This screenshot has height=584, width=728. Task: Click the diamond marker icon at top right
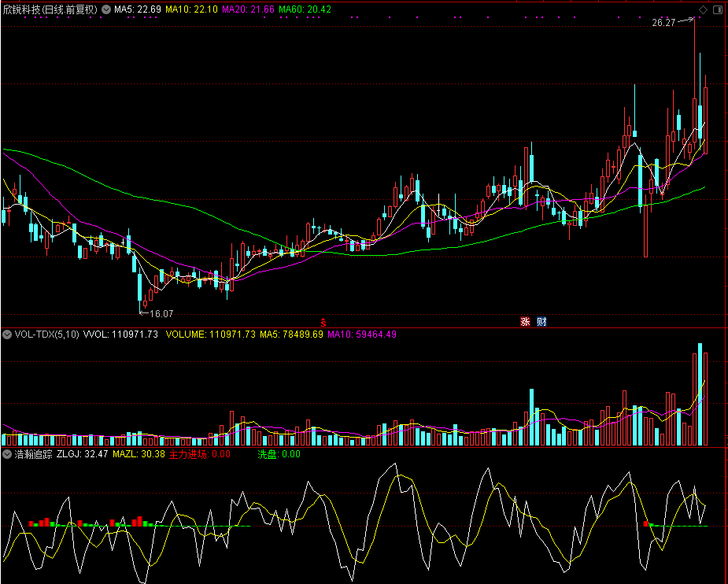click(x=704, y=9)
